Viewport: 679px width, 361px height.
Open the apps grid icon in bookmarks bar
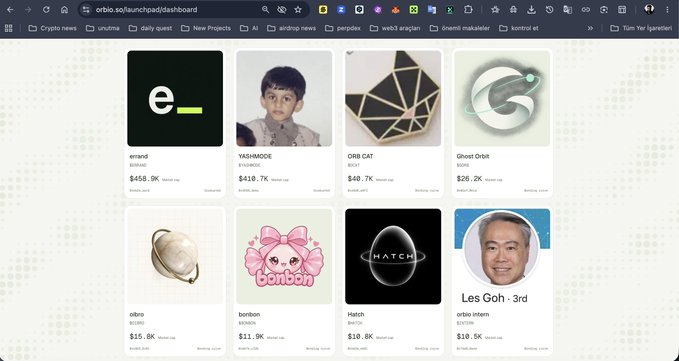point(9,28)
